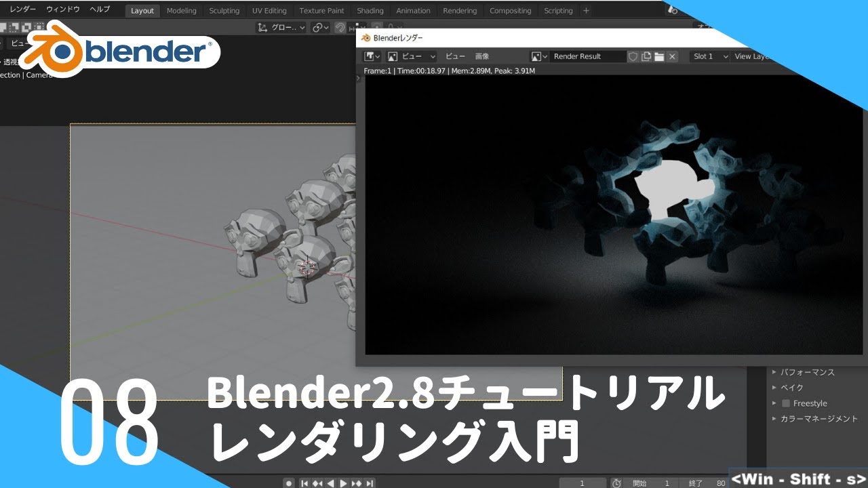
Task: Click the 開始 start frame field
Action: (651, 483)
